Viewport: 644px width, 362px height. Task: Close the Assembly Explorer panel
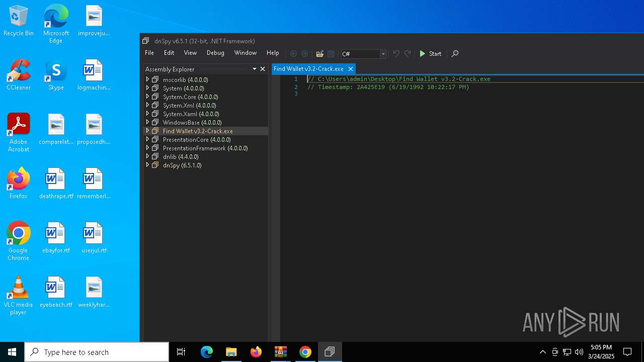(262, 69)
